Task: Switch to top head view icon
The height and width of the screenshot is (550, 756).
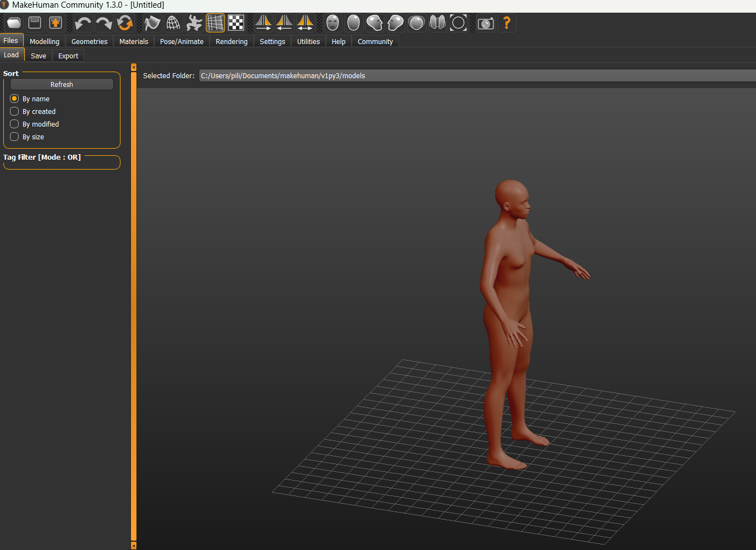Action: point(417,23)
